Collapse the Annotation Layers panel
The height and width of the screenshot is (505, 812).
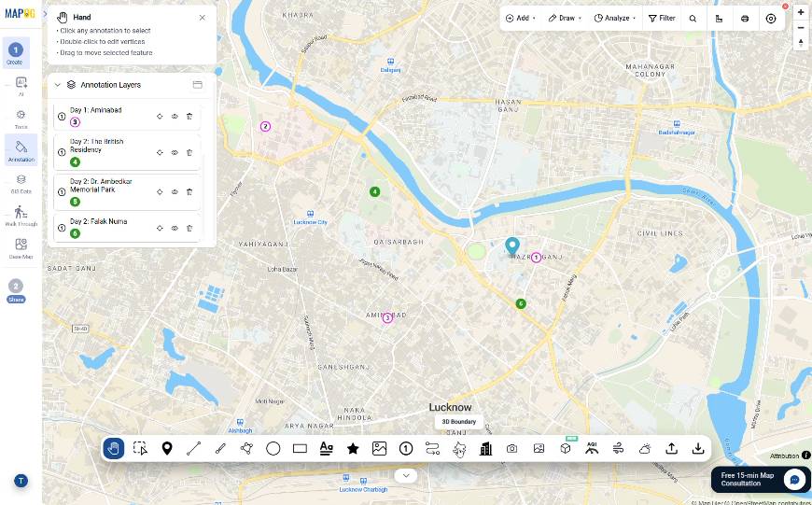pos(58,85)
